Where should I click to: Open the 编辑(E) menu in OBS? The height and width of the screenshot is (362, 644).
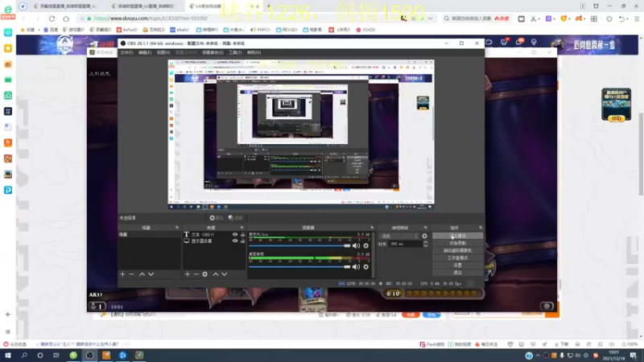point(145,52)
